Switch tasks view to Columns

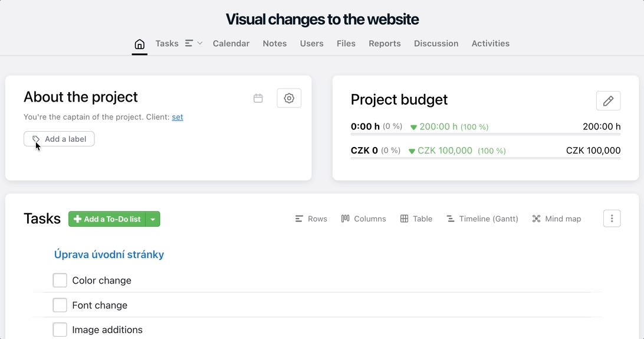pyautogui.click(x=363, y=219)
